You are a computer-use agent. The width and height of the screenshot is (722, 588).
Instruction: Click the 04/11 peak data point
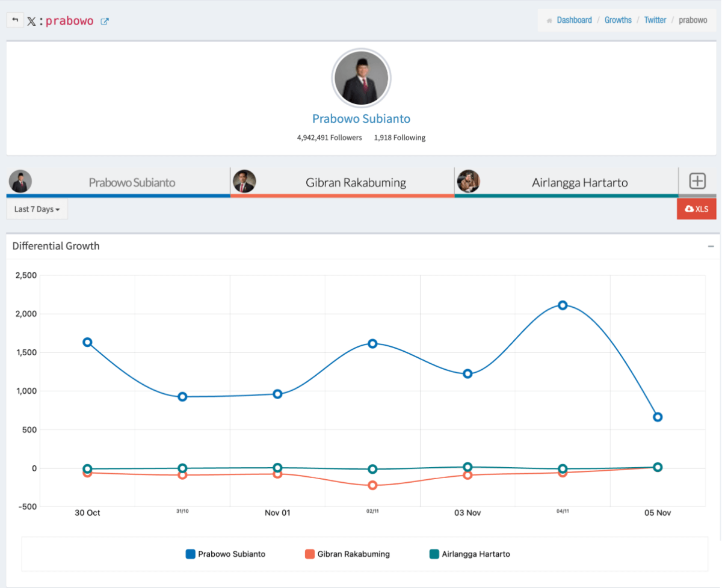tap(563, 305)
